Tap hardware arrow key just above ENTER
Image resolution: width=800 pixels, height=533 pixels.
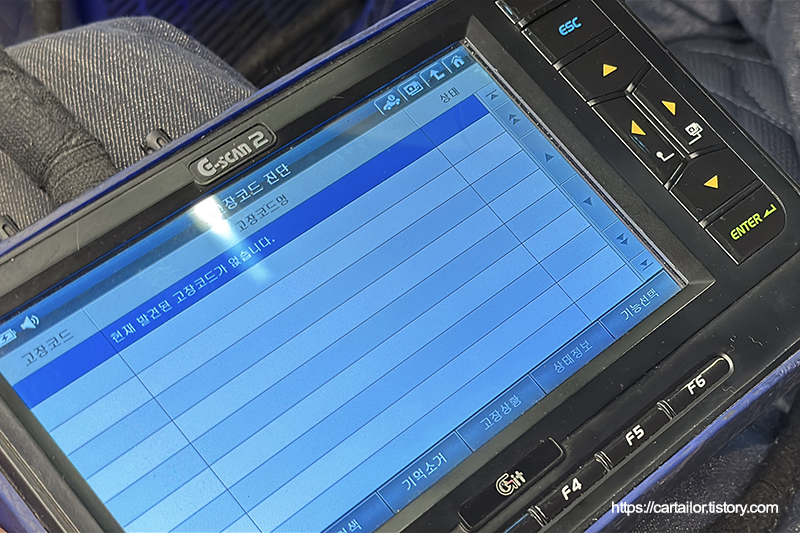tap(711, 182)
